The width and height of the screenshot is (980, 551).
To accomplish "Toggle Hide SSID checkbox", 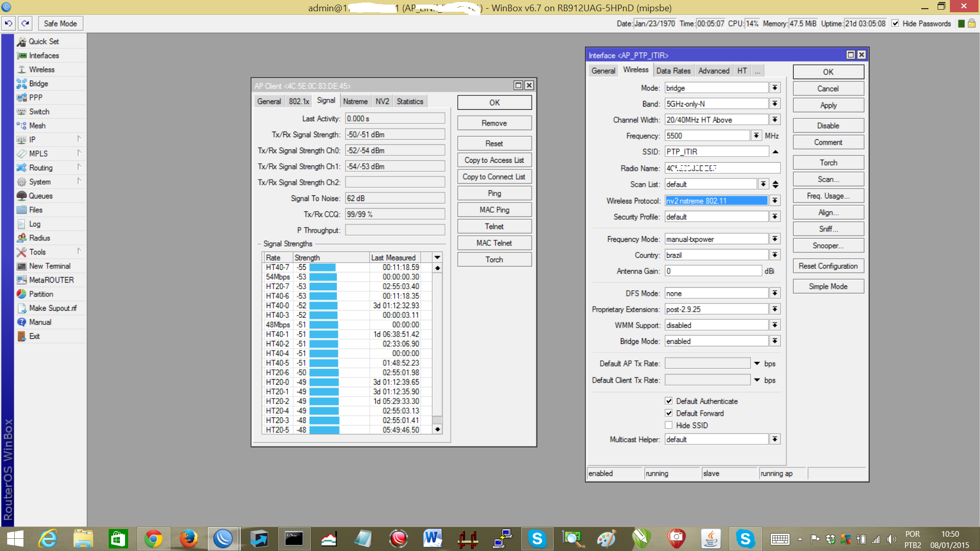I will (x=669, y=425).
